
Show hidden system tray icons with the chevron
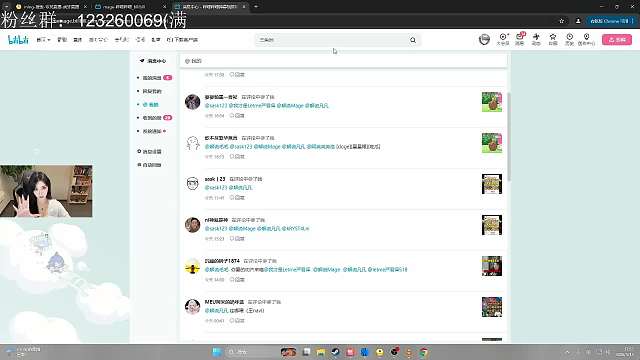tap(567, 352)
